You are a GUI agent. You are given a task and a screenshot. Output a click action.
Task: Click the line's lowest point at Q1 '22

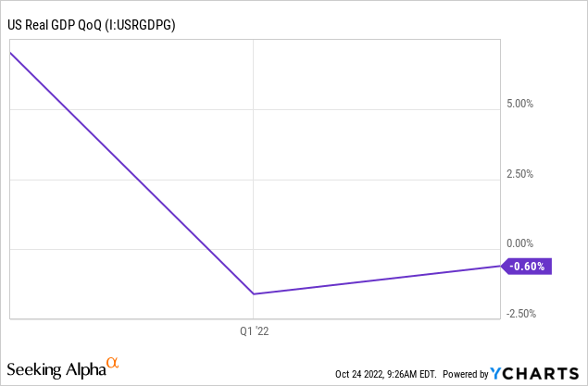point(254,293)
